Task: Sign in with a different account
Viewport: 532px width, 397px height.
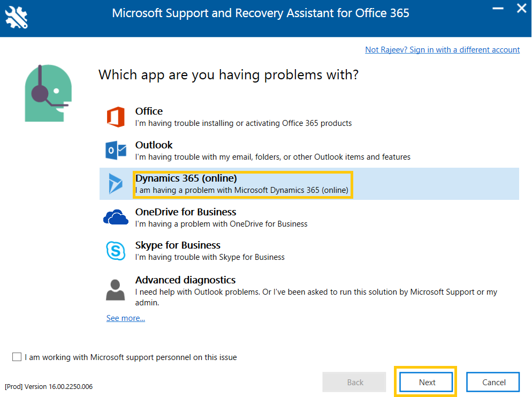Action: tap(442, 49)
